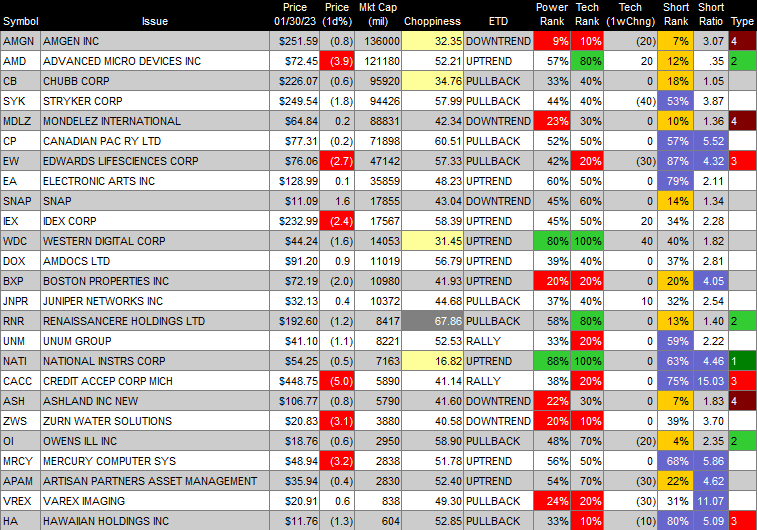Viewport: 757px width, 530px height.
Task: Click the 136000 market cap value
Action: tap(378, 42)
